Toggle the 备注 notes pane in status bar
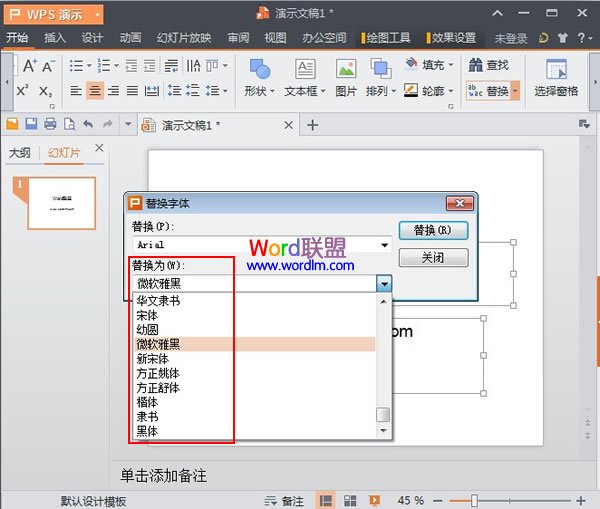This screenshot has height=509, width=600. click(285, 500)
